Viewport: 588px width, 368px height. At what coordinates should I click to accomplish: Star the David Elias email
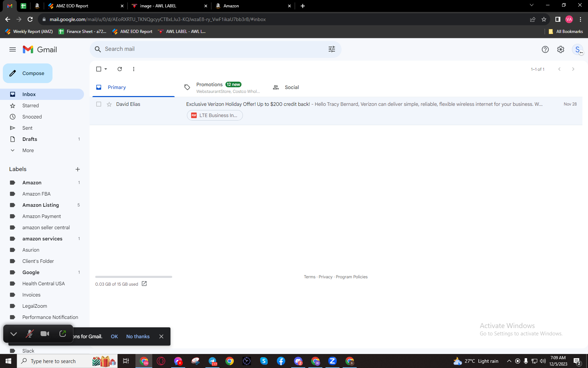[x=109, y=104]
